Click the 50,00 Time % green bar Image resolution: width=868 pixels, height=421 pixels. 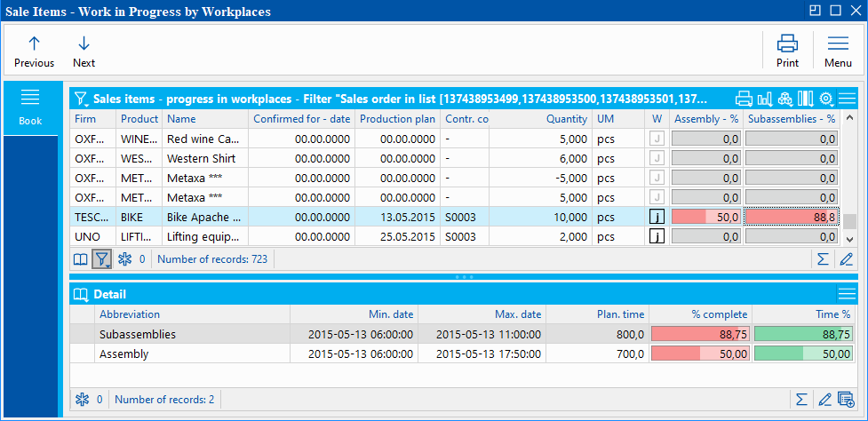(803, 354)
